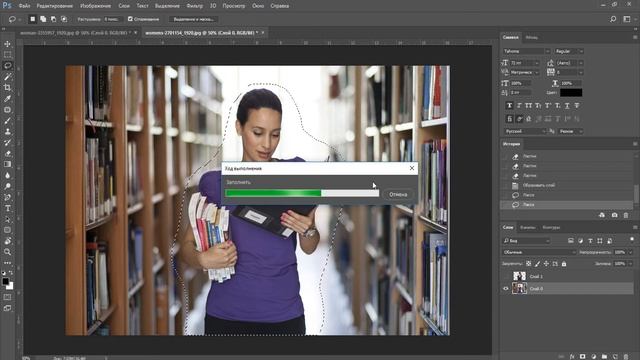Toggle lock all for layer
The image size is (640, 360).
[564, 264]
